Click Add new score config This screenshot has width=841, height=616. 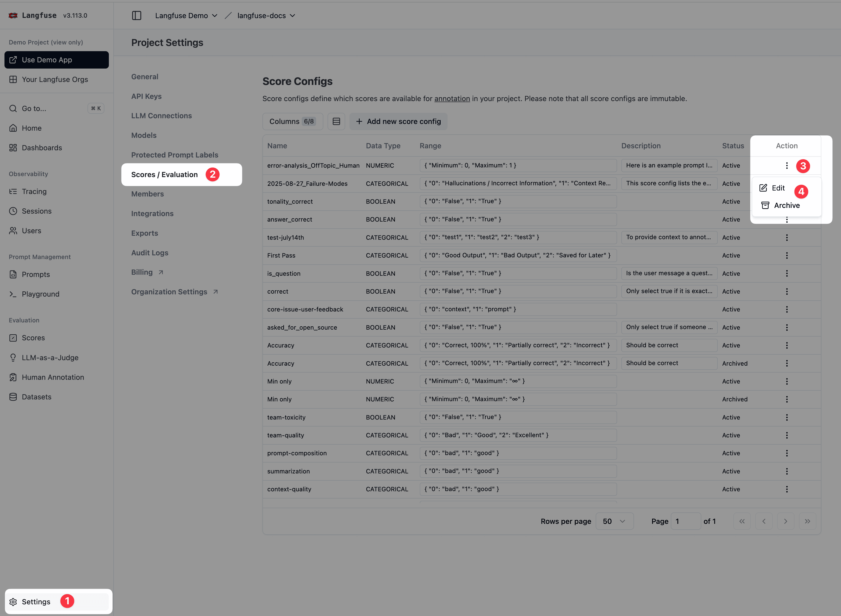point(398,121)
